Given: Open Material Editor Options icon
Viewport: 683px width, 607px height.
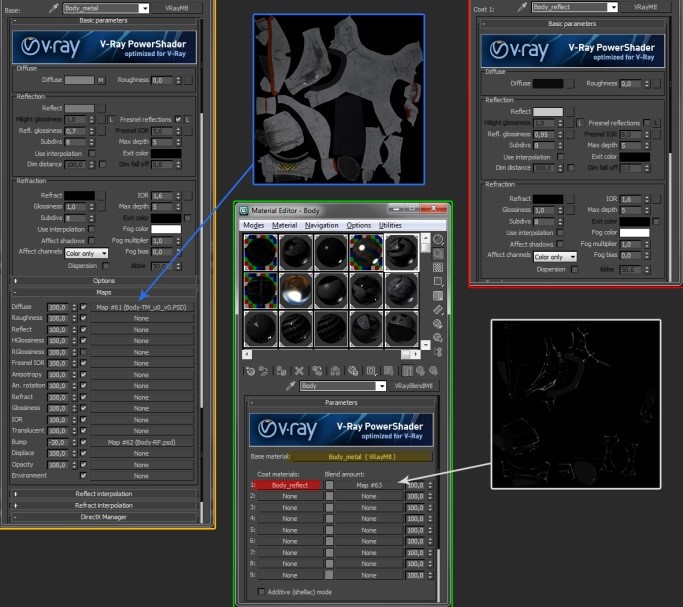Looking at the screenshot, I should [438, 324].
